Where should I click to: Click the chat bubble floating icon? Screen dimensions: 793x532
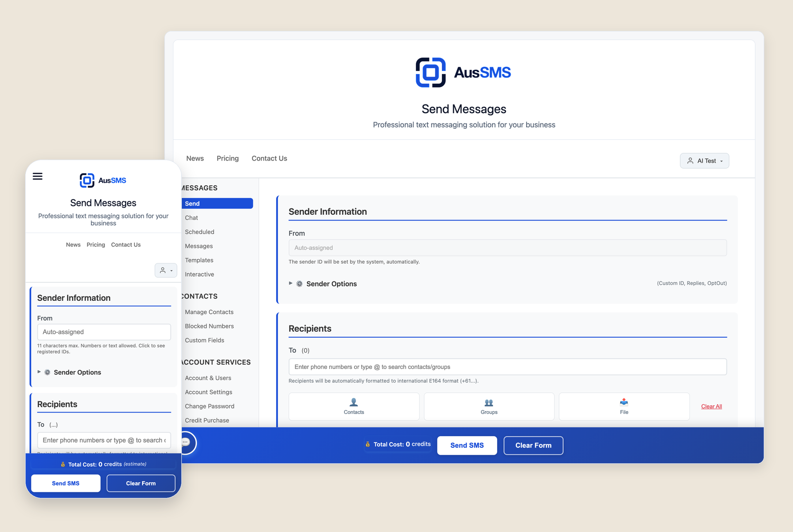click(x=186, y=442)
